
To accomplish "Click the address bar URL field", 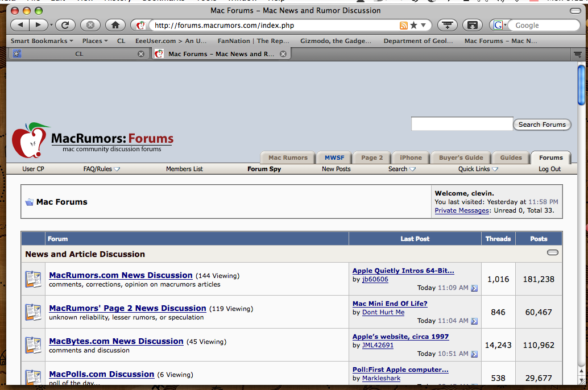I will point(274,25).
